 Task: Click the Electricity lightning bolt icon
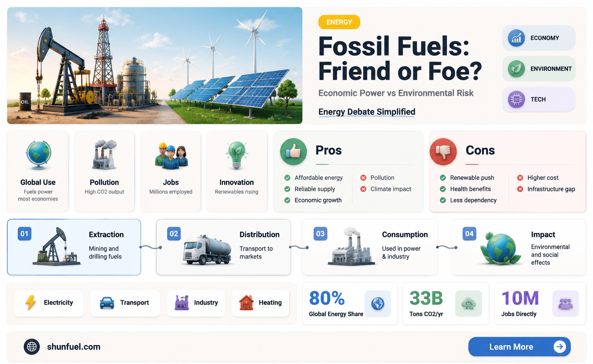(x=31, y=303)
